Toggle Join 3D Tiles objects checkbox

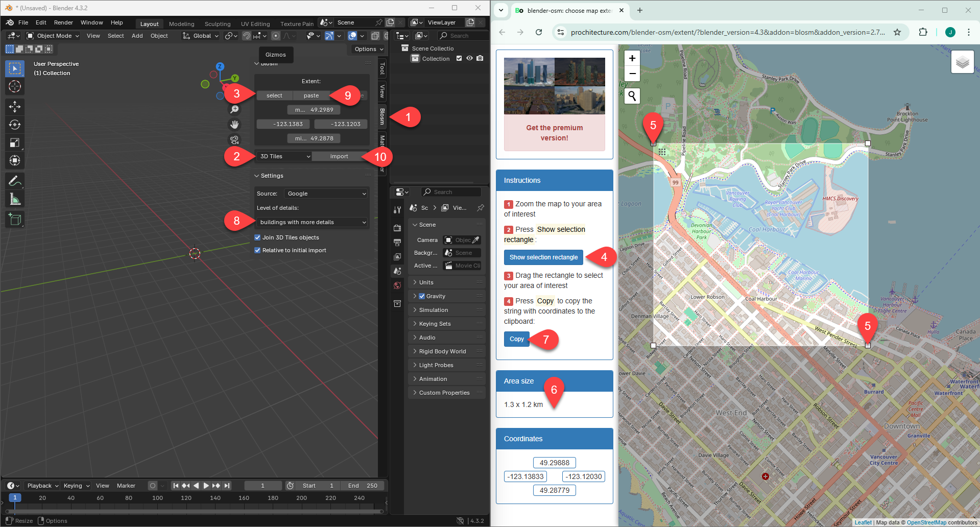[257, 237]
